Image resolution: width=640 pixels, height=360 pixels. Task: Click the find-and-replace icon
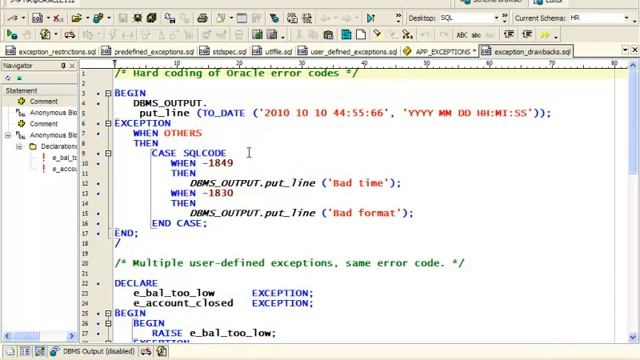point(407,35)
